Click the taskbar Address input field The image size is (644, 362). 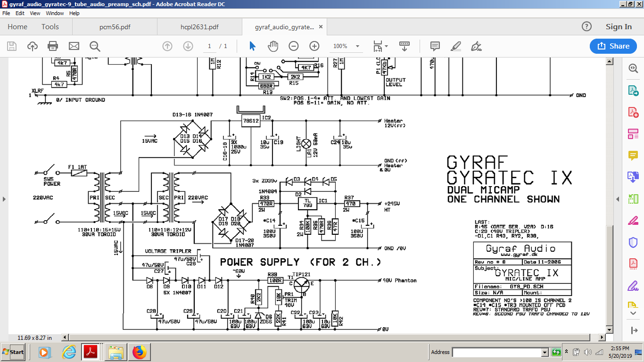496,352
